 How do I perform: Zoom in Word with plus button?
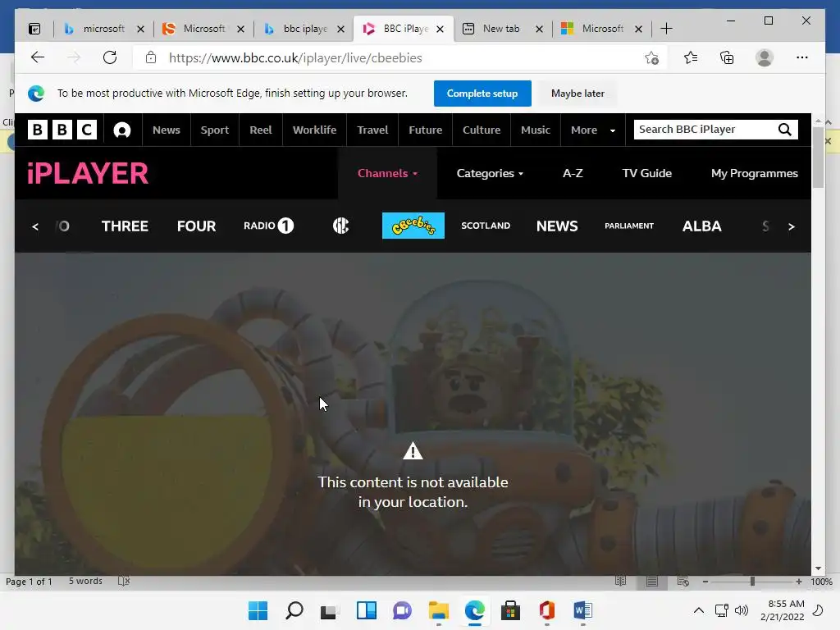coord(799,582)
